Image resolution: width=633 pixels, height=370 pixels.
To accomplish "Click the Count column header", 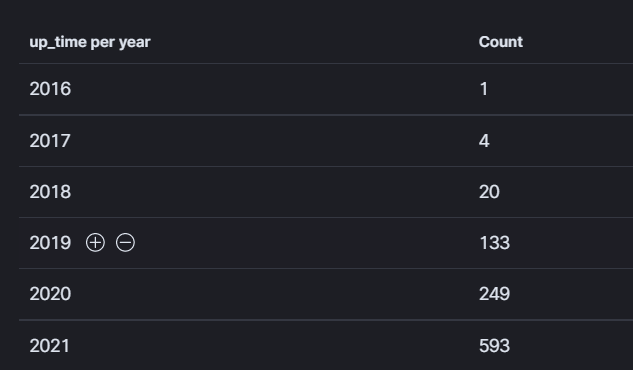I will (x=501, y=42).
